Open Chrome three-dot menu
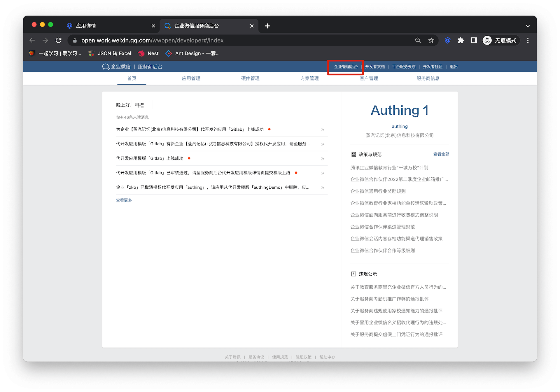 pyautogui.click(x=528, y=40)
